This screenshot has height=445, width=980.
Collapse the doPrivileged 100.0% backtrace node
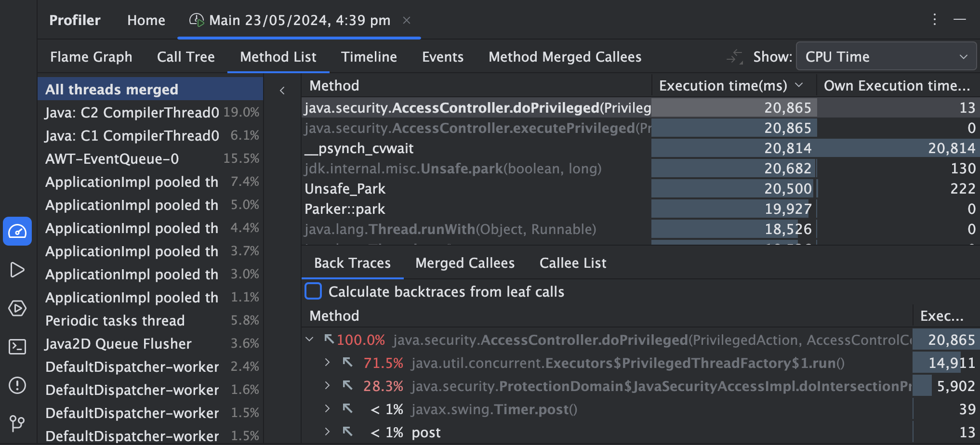pyautogui.click(x=310, y=339)
